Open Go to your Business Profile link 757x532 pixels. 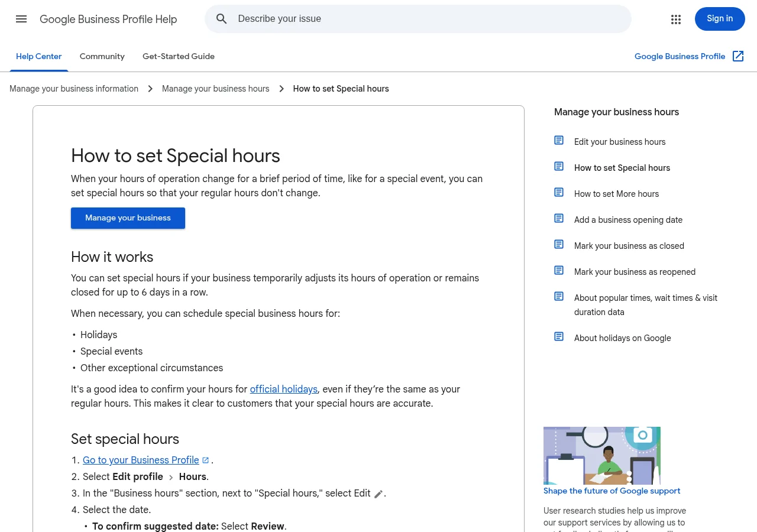(x=141, y=460)
